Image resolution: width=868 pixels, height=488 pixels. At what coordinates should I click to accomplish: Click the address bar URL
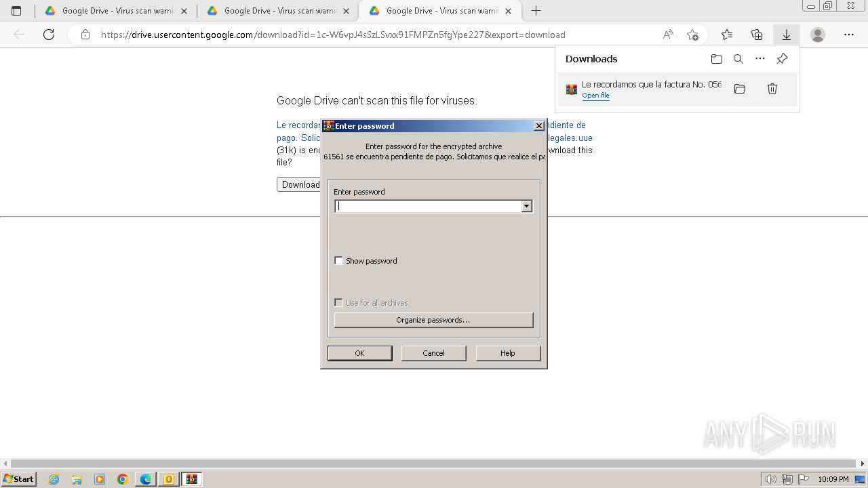(333, 35)
